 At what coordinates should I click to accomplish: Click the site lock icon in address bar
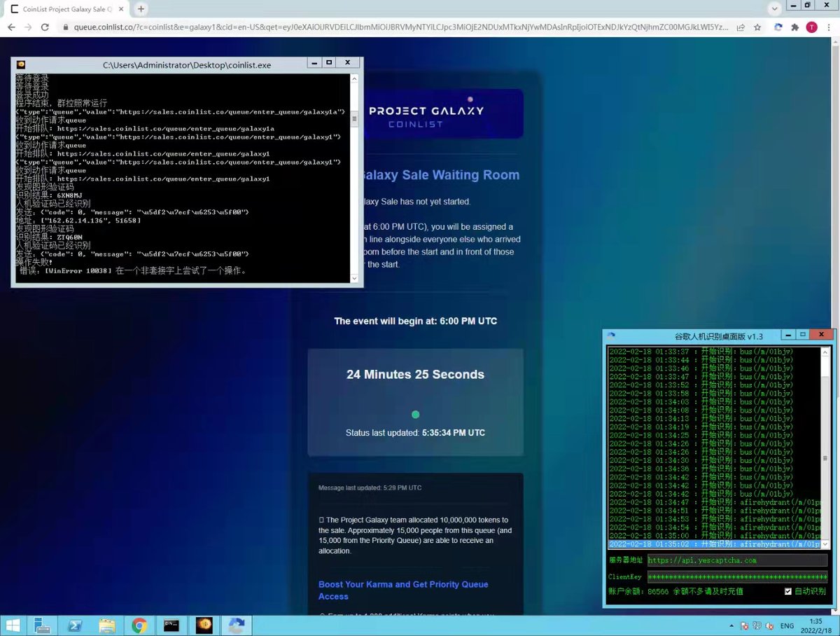point(66,27)
